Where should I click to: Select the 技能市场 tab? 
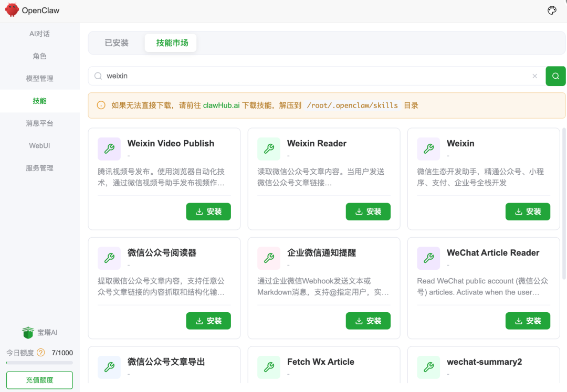pos(170,43)
